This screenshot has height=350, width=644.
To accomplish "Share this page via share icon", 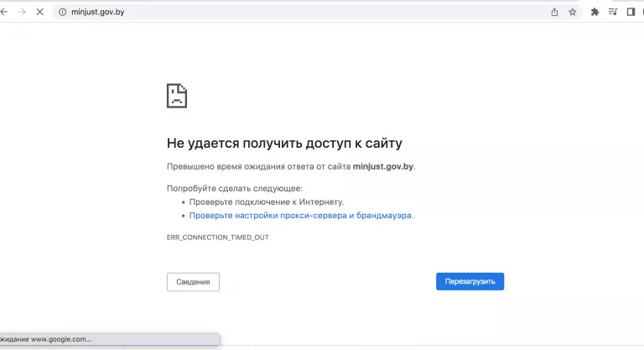I will [x=554, y=12].
